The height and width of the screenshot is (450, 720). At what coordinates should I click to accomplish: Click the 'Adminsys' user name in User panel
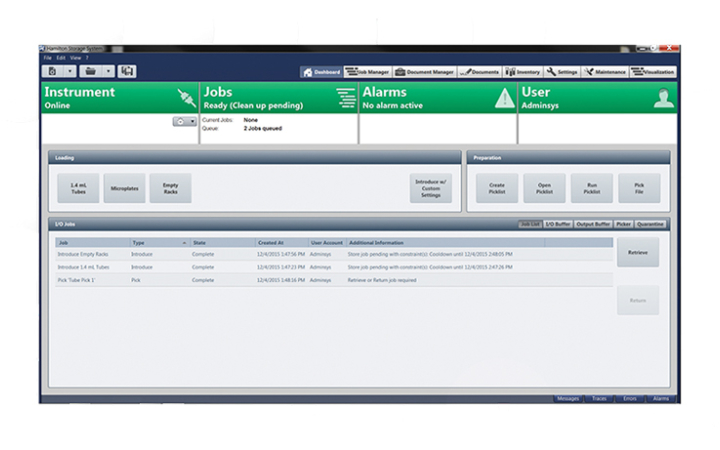point(540,106)
